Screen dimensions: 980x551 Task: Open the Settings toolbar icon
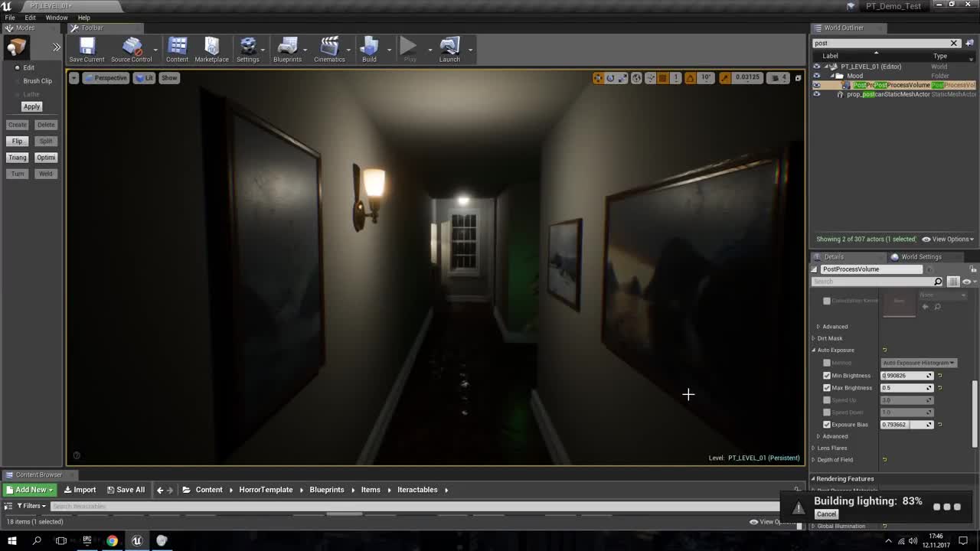click(x=248, y=50)
